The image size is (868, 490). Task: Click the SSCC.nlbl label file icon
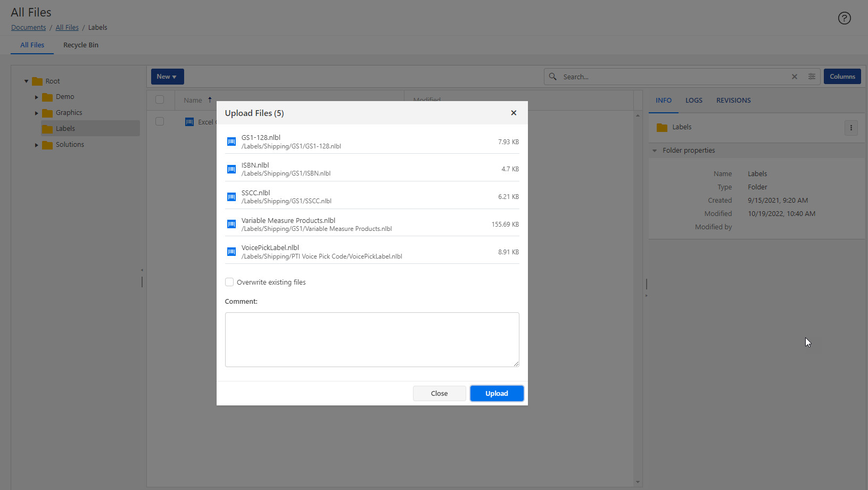(x=232, y=197)
